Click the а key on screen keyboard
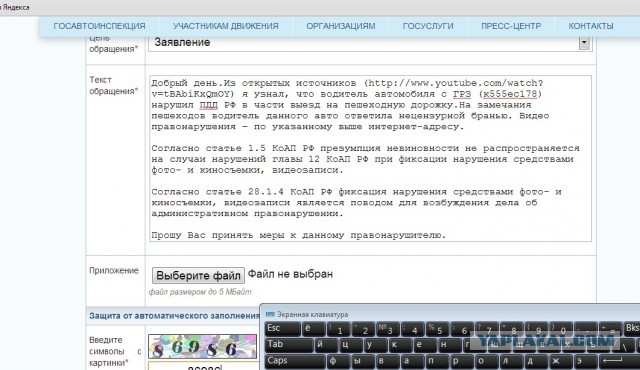Image resolution: width=640 pixels, height=370 pixels. (x=412, y=361)
